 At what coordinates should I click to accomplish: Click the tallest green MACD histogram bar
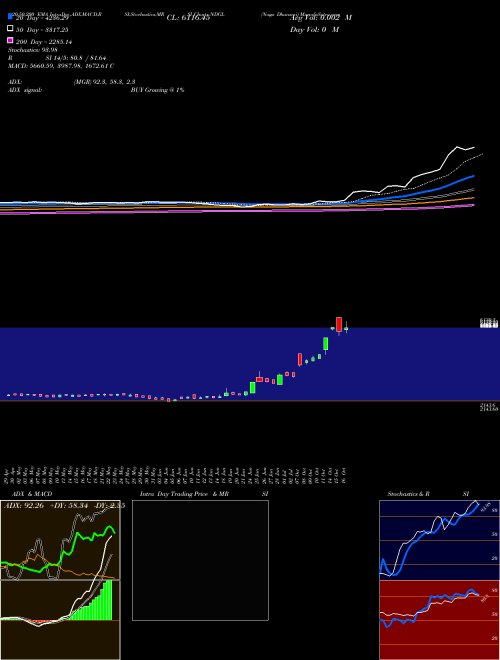point(111,600)
